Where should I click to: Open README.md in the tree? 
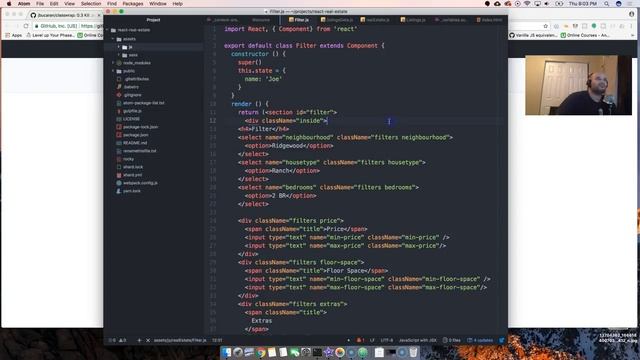(135, 143)
